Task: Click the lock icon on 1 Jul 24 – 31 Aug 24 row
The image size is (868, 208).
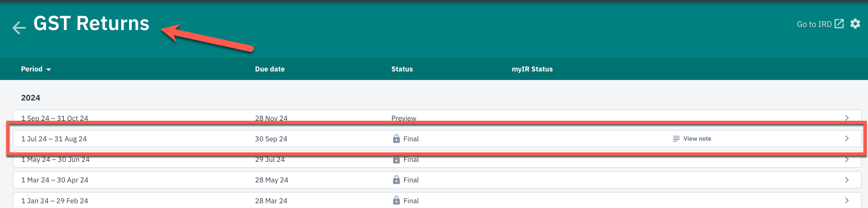Action: [396, 139]
